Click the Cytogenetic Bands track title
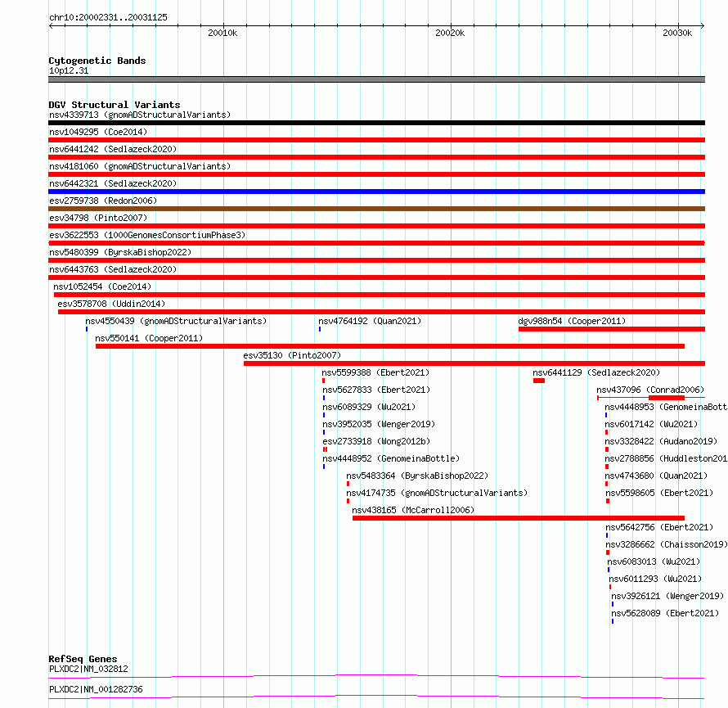 [x=97, y=61]
